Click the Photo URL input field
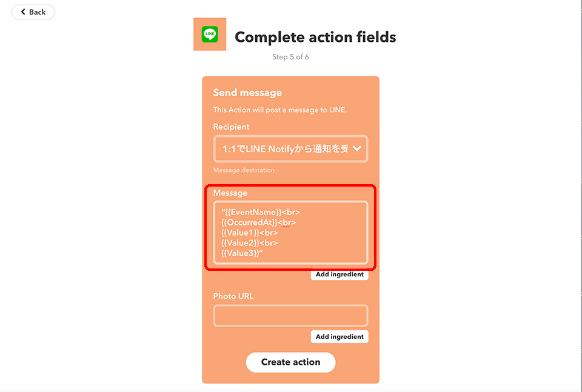Viewport: 582px width, 392px height. [x=290, y=316]
